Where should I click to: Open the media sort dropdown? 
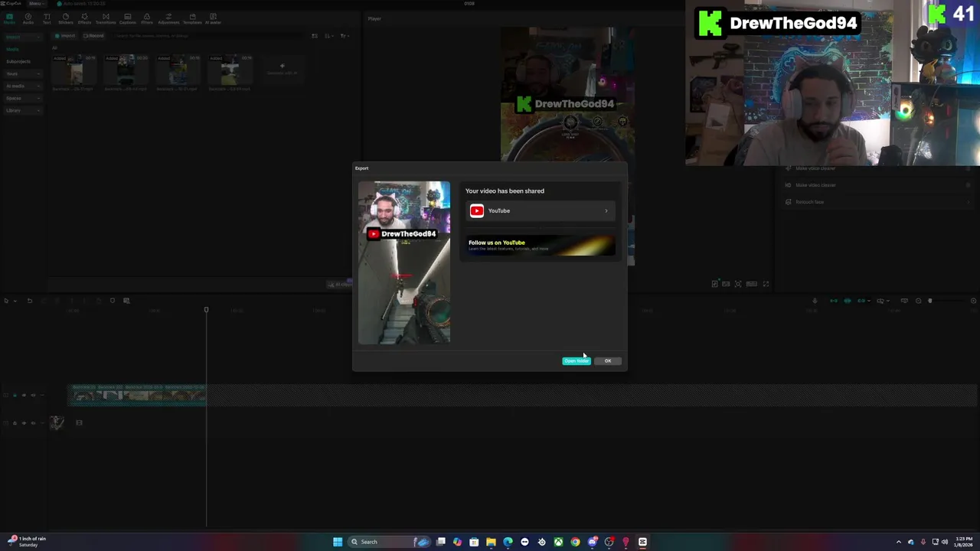[x=329, y=36]
